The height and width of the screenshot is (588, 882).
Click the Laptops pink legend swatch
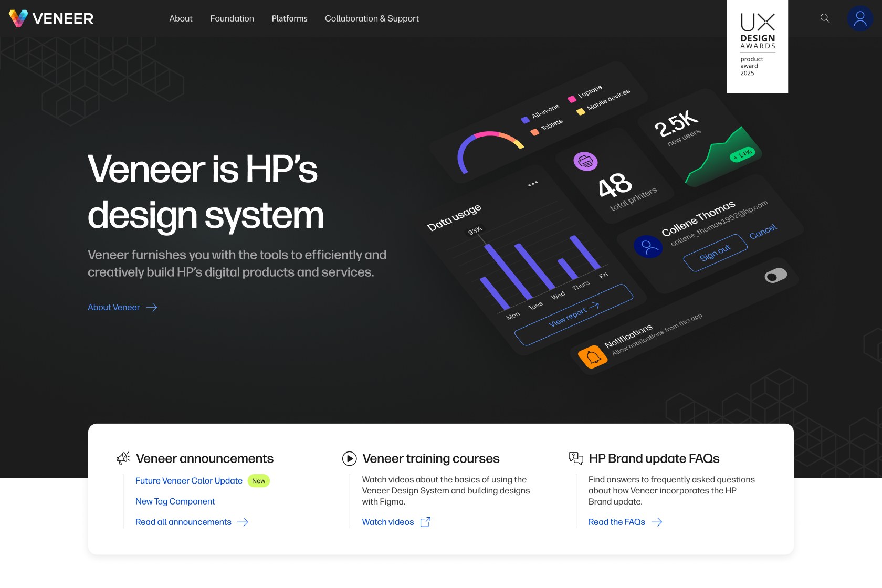click(572, 99)
